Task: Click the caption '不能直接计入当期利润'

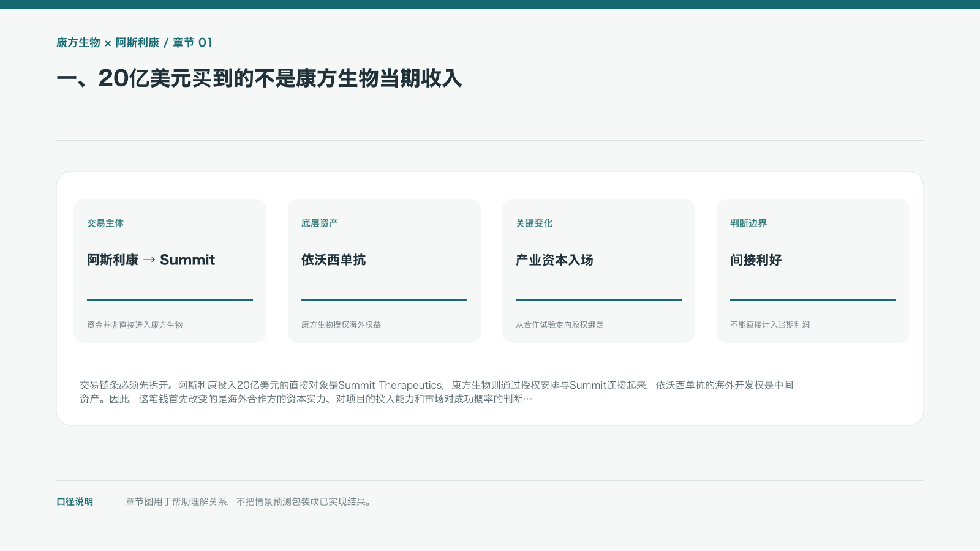Action: click(770, 324)
